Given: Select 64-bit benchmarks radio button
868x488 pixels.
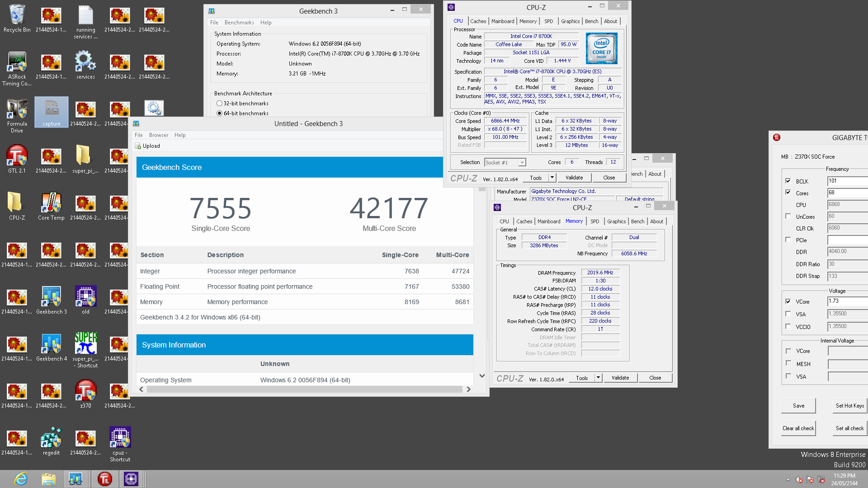Looking at the screenshot, I should [219, 113].
